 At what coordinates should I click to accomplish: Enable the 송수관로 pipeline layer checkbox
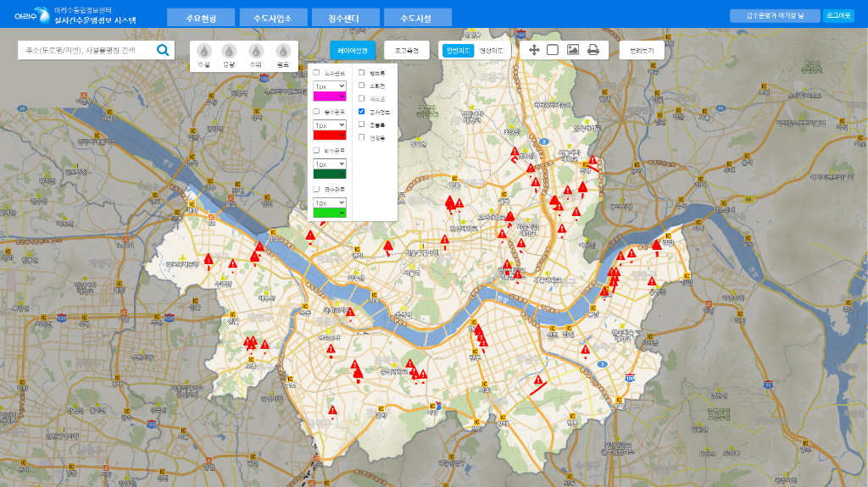(317, 111)
